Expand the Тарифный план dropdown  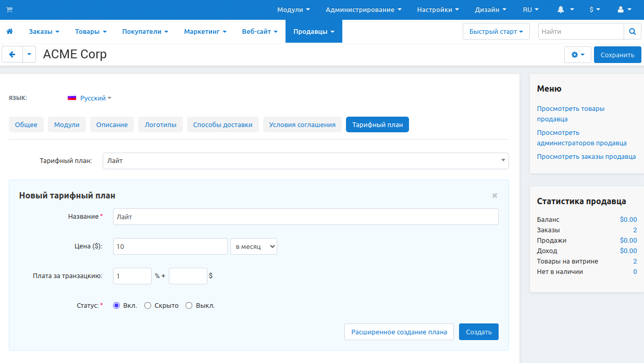[x=305, y=161]
